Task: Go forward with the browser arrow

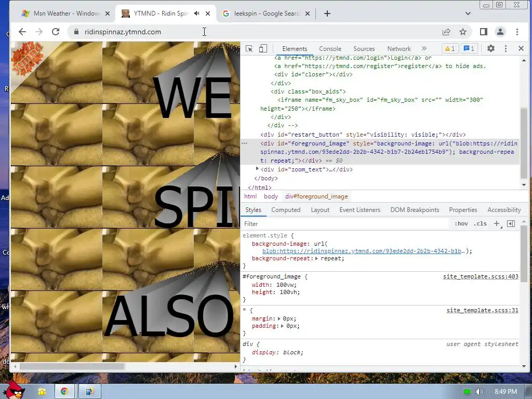Action: point(39,32)
